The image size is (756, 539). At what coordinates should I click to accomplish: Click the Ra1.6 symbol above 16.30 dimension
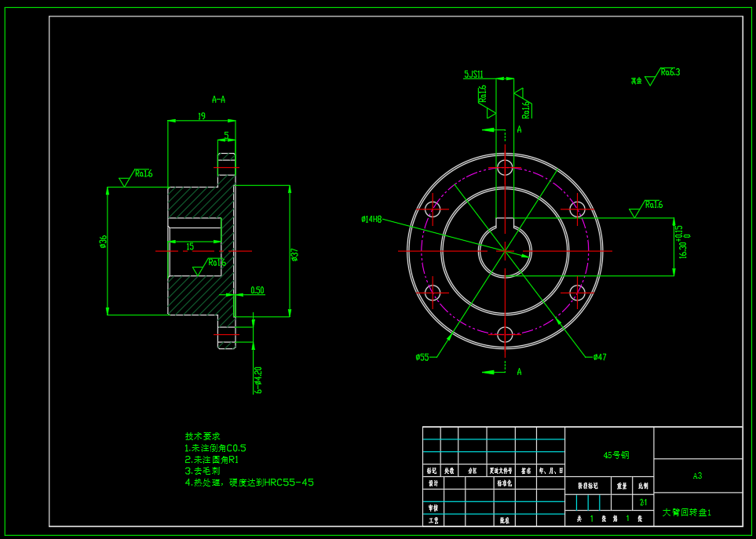(x=646, y=209)
